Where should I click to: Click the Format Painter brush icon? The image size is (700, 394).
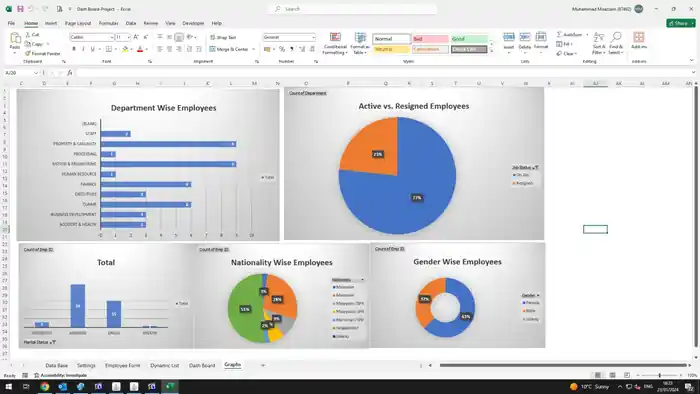point(28,54)
